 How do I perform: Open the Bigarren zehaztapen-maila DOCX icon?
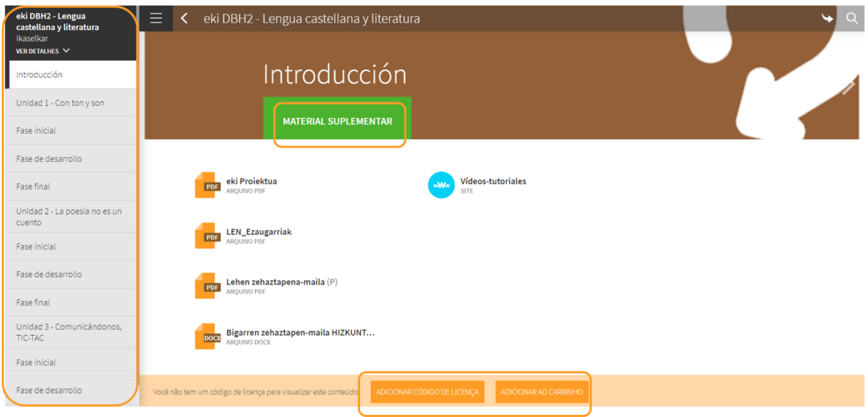coord(207,337)
